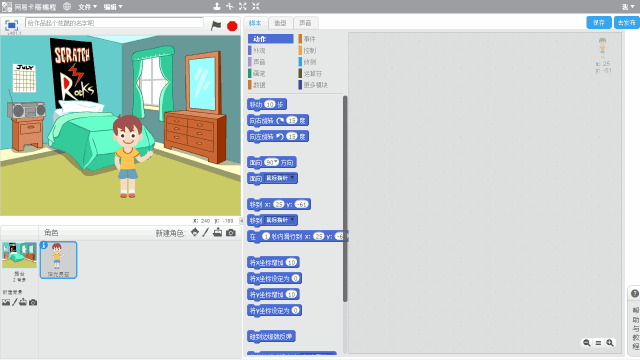Open the help question mark panel
The height and width of the screenshot is (360, 640).
click(635, 293)
